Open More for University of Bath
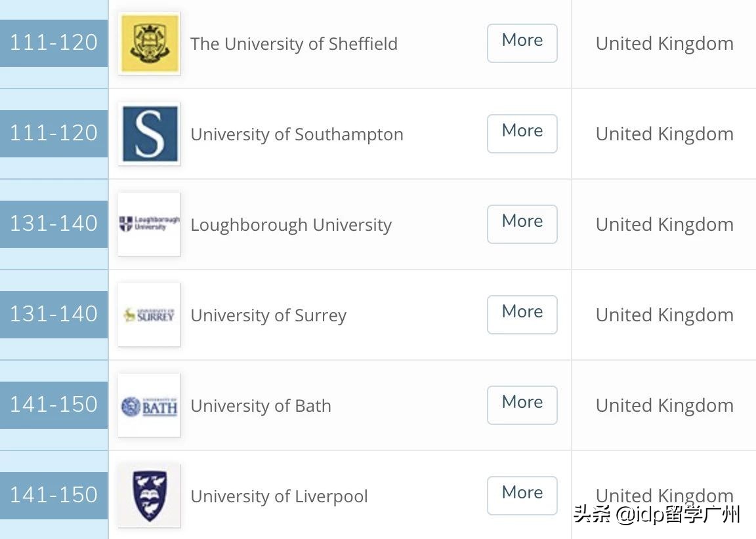The image size is (756, 539). pos(522,405)
